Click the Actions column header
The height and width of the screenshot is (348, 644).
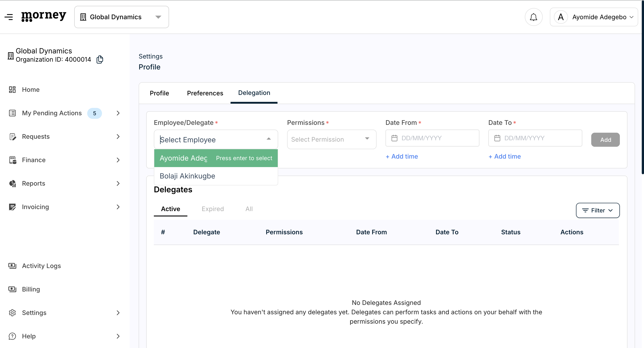(x=572, y=232)
